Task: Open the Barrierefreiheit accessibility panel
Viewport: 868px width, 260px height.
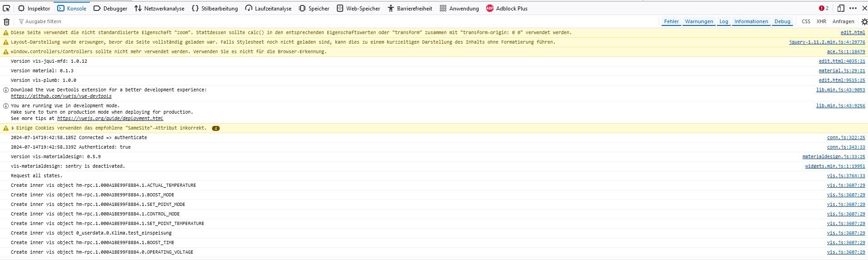Action: (409, 8)
